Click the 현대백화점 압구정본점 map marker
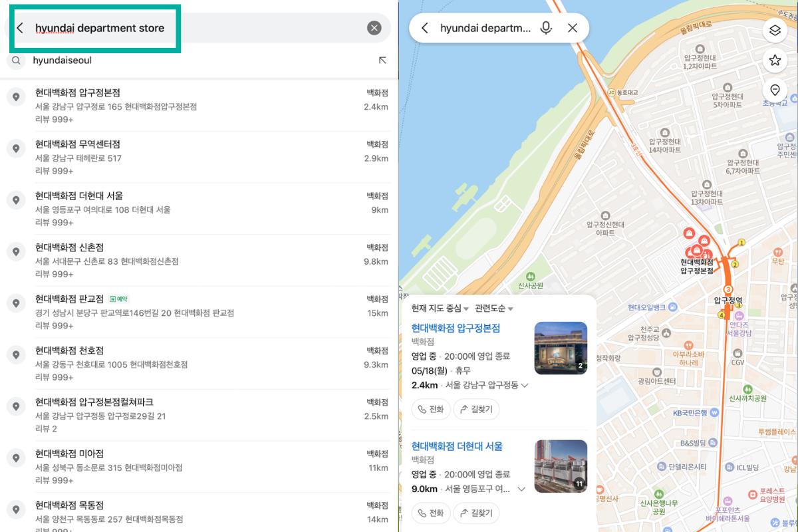The height and width of the screenshot is (532, 798). (x=696, y=250)
